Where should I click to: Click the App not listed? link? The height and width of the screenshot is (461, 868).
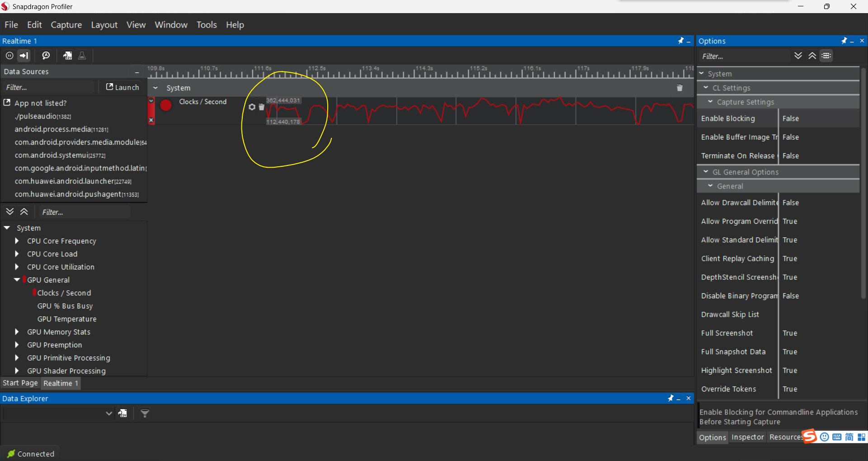(40, 103)
